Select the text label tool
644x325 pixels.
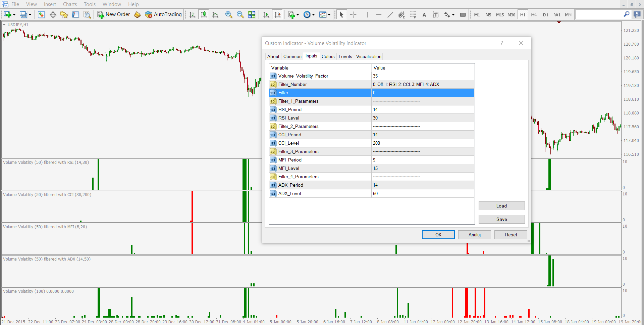click(x=436, y=14)
